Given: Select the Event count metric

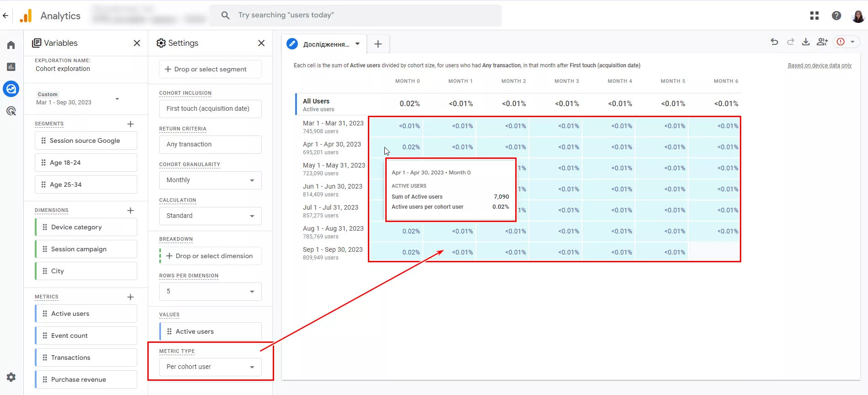Looking at the screenshot, I should click(x=86, y=335).
